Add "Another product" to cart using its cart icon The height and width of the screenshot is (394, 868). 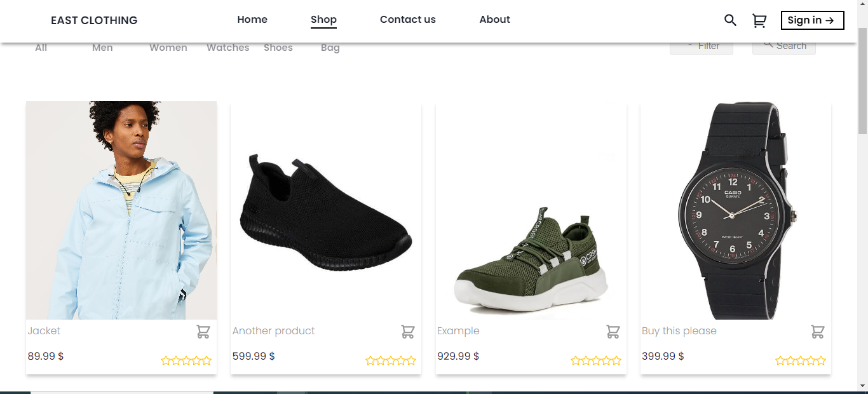[408, 331]
